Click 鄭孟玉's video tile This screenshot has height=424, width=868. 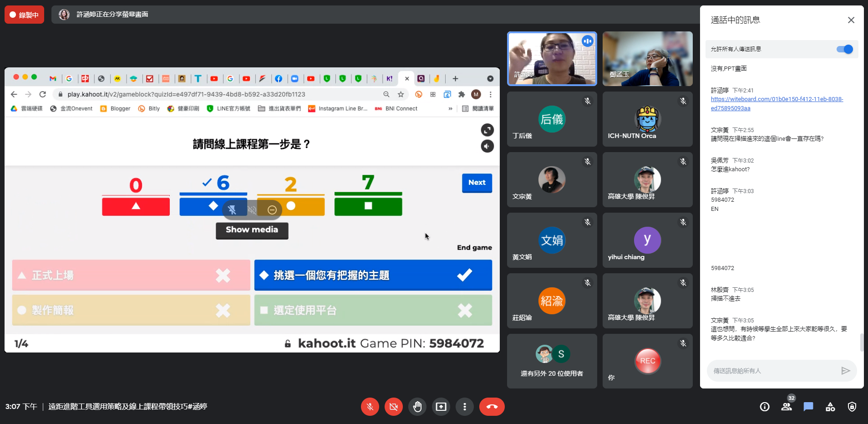tap(647, 59)
